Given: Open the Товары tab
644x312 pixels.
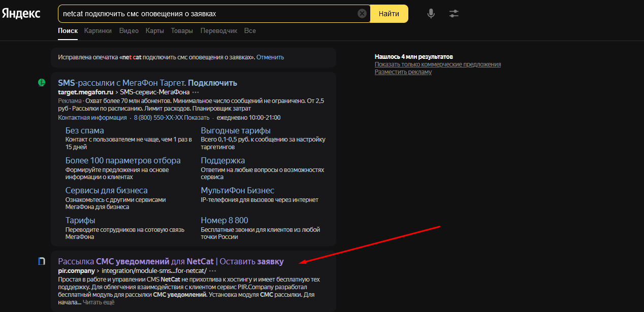Looking at the screenshot, I should pos(182,31).
